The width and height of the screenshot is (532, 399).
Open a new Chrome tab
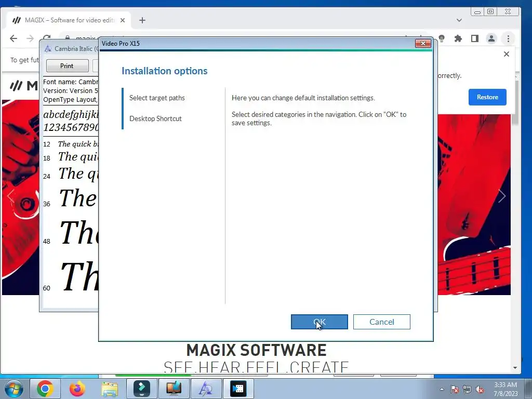(142, 20)
